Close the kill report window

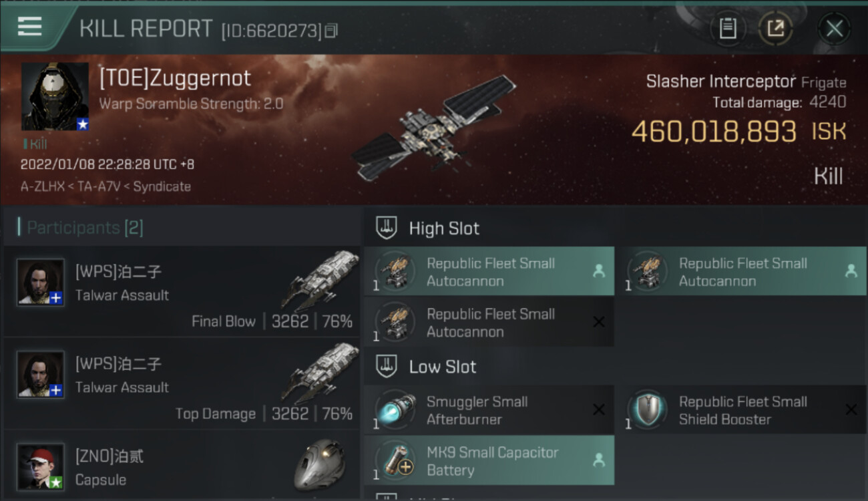pyautogui.click(x=834, y=28)
